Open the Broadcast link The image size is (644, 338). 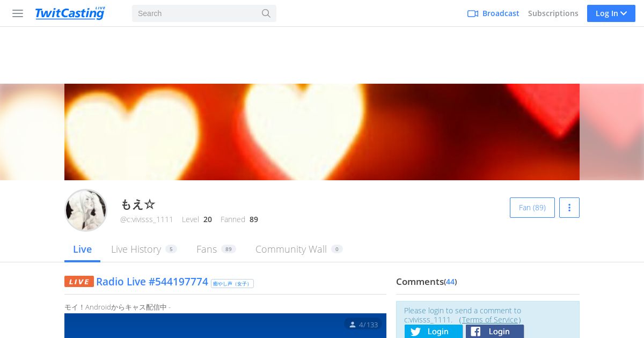click(501, 13)
